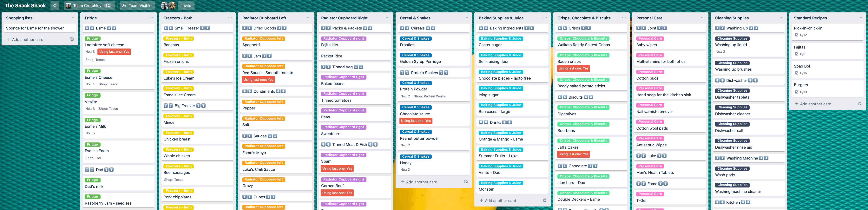Image resolution: width=868 pixels, height=210 pixels.
Task: Open Walkers Ready Saltest Crisps card
Action: point(591,42)
